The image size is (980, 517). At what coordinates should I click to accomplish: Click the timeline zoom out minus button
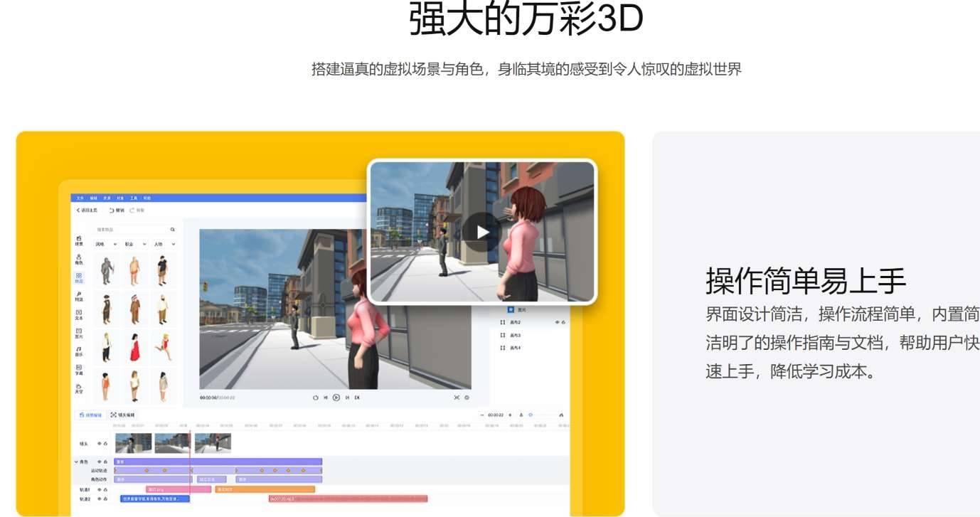tap(482, 415)
